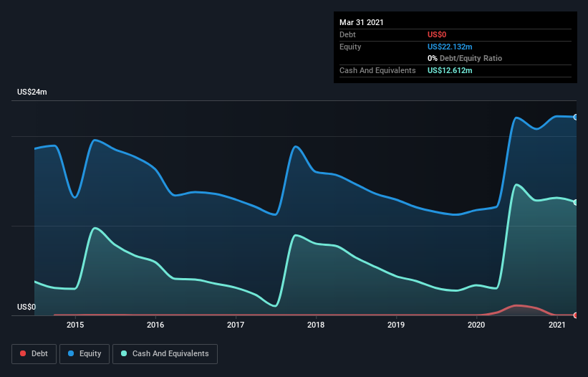Click the red US$0 Debt value
Viewport: 588px width, 377px height.
pyautogui.click(x=437, y=34)
